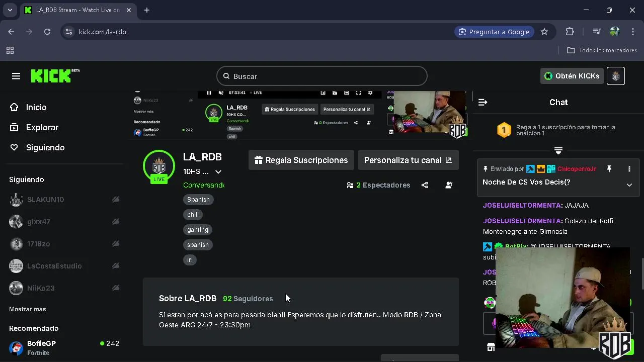Click the viewers icon by 2 Espectadores
The image size is (644, 362).
pyautogui.click(x=350, y=185)
